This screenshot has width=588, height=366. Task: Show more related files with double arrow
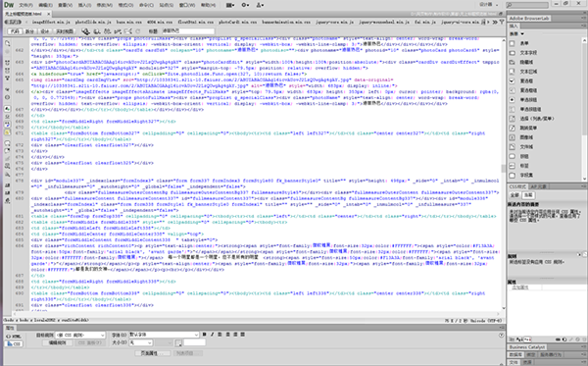495,23
